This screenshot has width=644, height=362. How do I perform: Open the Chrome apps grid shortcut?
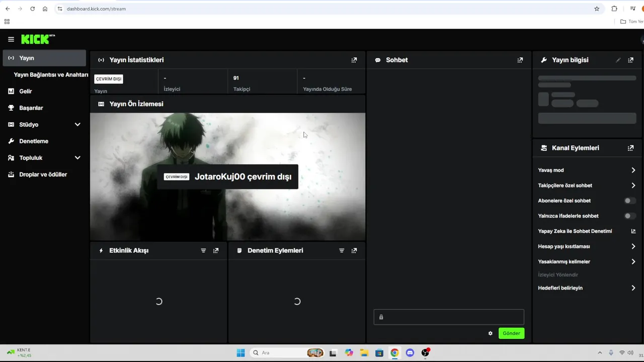pyautogui.click(x=7, y=22)
